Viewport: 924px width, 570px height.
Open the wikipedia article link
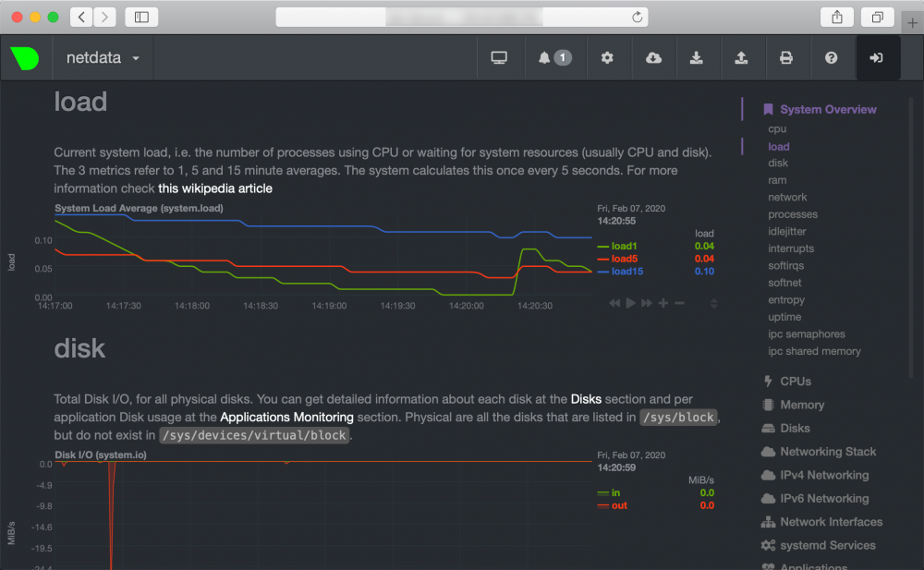tap(215, 188)
